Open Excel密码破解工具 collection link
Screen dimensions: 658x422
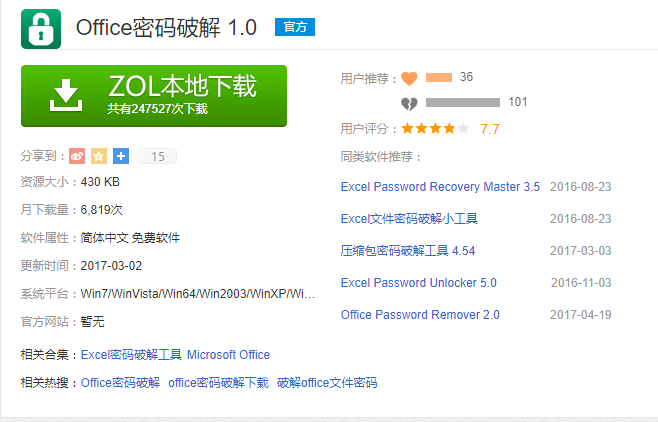click(131, 355)
